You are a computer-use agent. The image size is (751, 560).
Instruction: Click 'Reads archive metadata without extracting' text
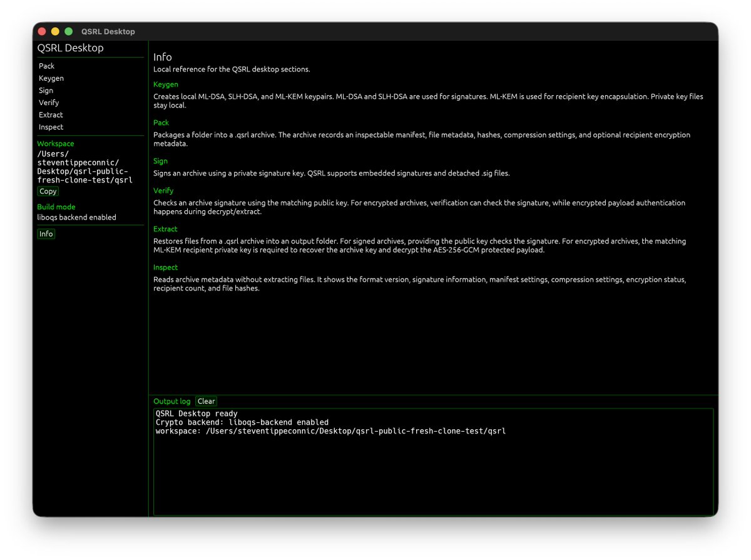(x=419, y=284)
